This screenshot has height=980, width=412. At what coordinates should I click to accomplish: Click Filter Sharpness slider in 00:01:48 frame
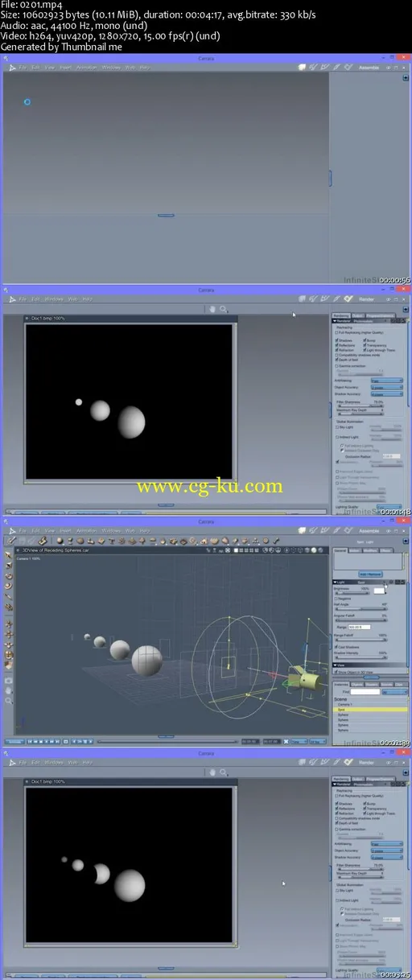360,406
